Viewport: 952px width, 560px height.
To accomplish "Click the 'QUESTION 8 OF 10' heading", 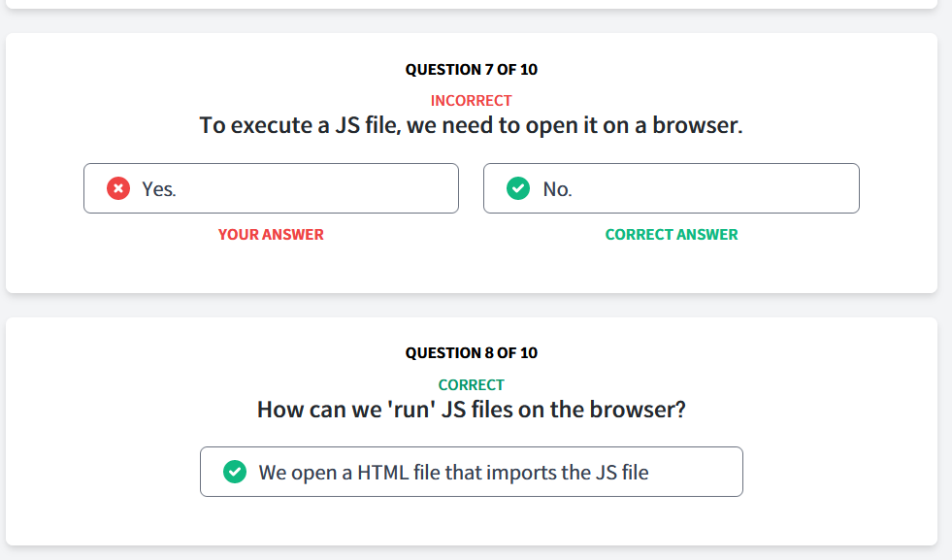I will click(x=471, y=353).
